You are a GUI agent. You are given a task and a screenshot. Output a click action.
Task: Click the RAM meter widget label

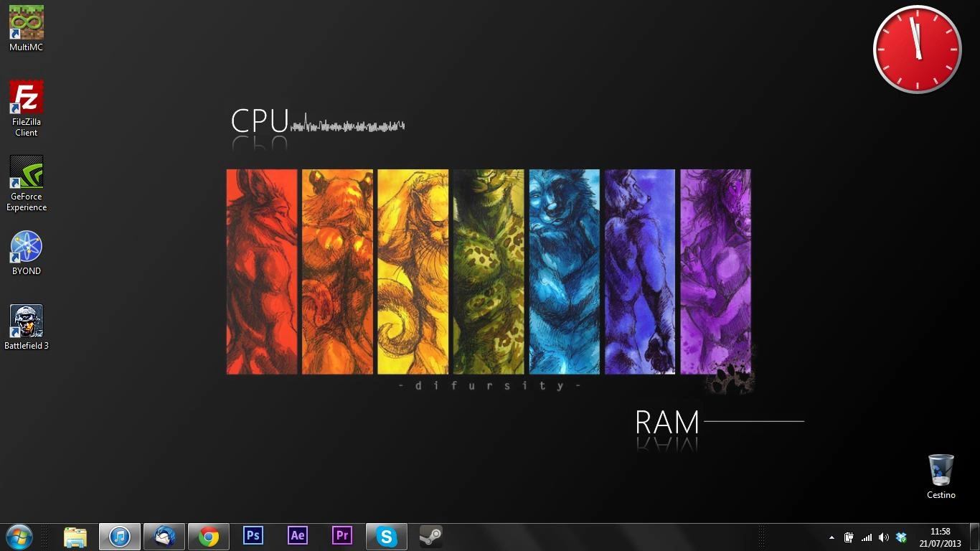(667, 422)
